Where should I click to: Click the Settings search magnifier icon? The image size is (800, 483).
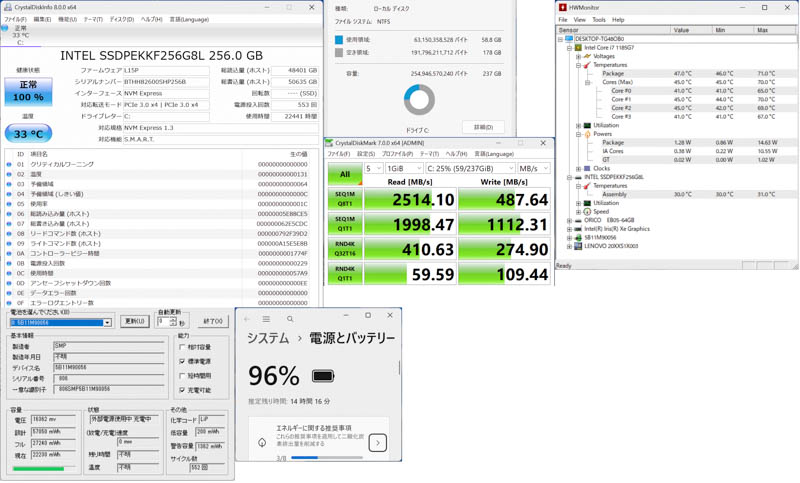click(290, 319)
